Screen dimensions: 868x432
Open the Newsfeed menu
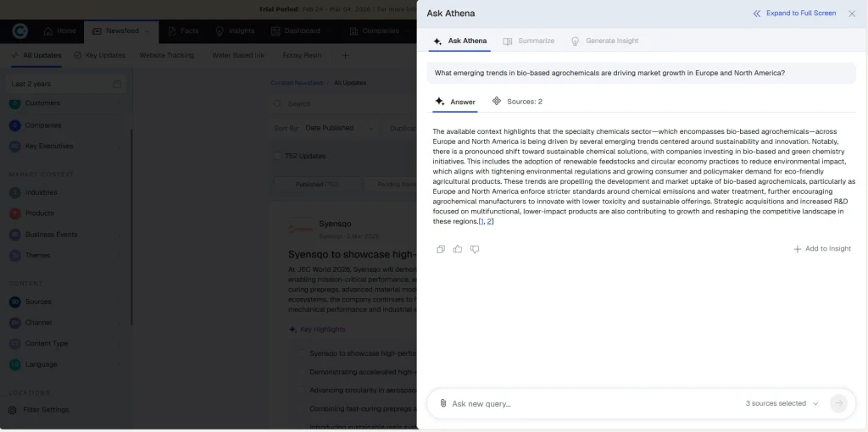(121, 31)
